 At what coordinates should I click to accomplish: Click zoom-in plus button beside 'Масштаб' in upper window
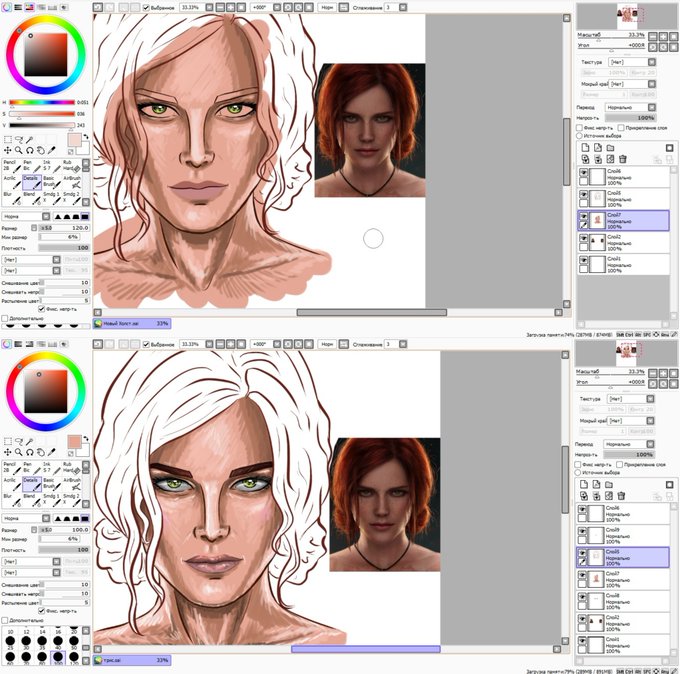click(663, 37)
